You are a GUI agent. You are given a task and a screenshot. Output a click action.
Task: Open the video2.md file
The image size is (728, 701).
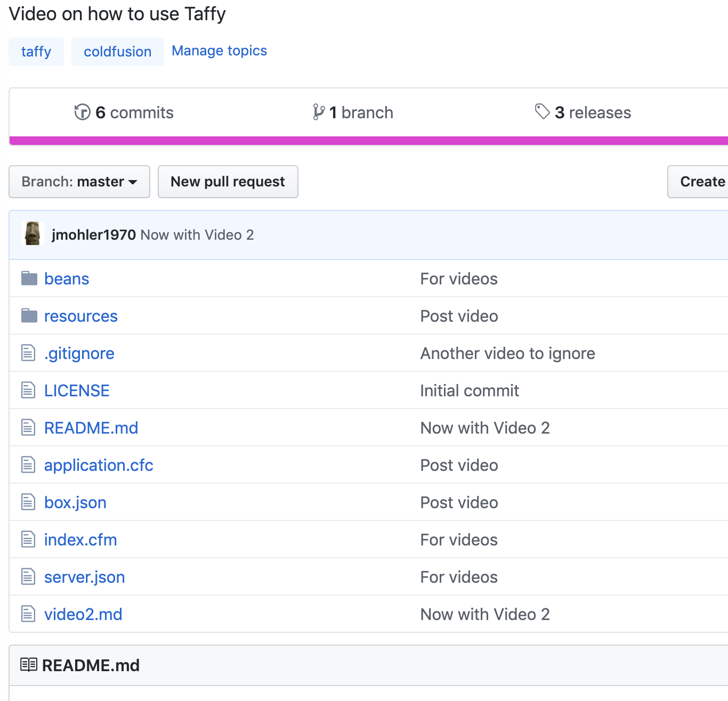[x=83, y=614]
